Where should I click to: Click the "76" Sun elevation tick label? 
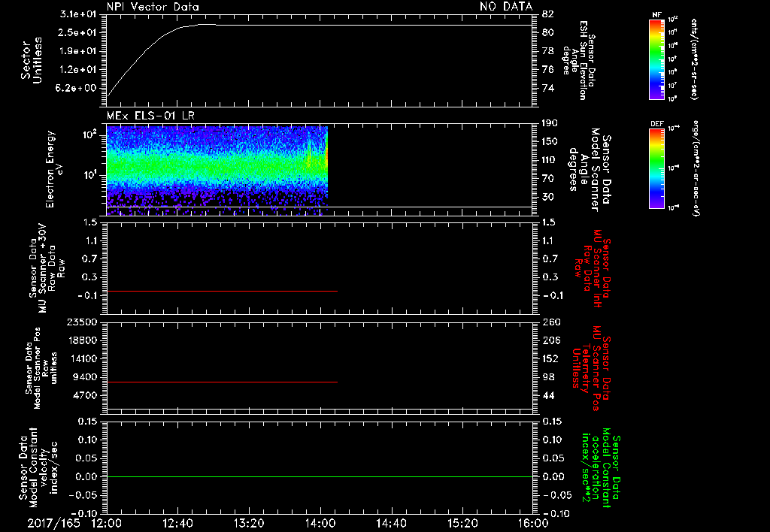[x=547, y=70]
